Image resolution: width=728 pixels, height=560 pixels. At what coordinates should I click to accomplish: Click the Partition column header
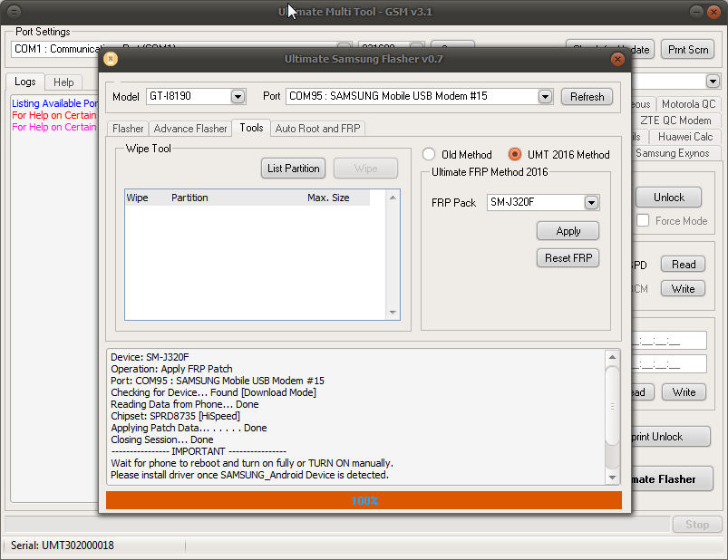pyautogui.click(x=189, y=198)
